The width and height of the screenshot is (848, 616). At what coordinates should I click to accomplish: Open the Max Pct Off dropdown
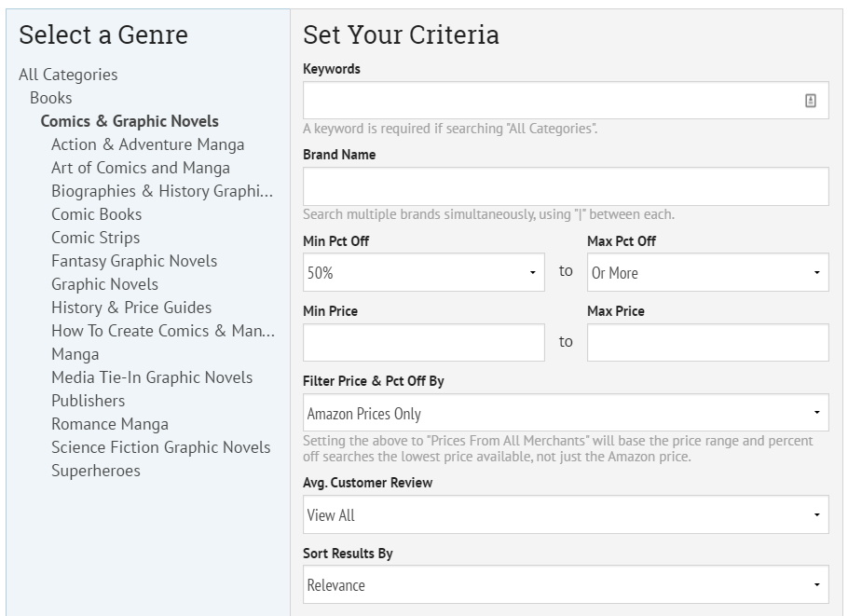coord(706,273)
